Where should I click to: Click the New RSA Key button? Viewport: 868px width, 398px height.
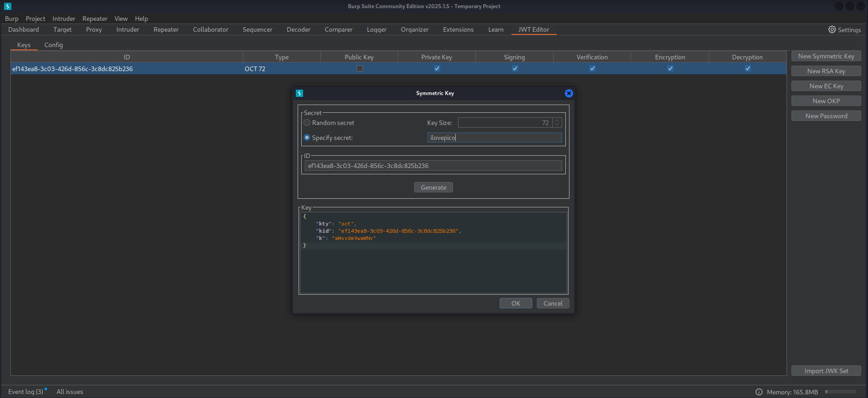[826, 71]
